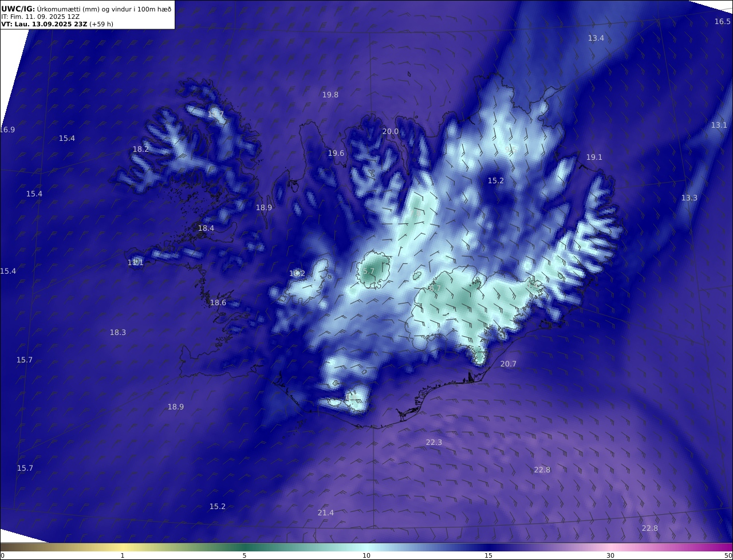Click the 18.4 value label on the map
This screenshot has width=733, height=560.
pyautogui.click(x=206, y=228)
